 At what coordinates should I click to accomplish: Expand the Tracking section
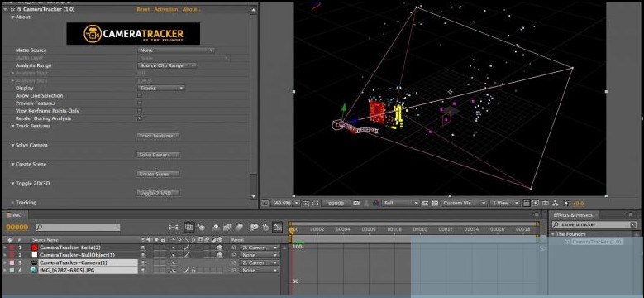[12, 202]
